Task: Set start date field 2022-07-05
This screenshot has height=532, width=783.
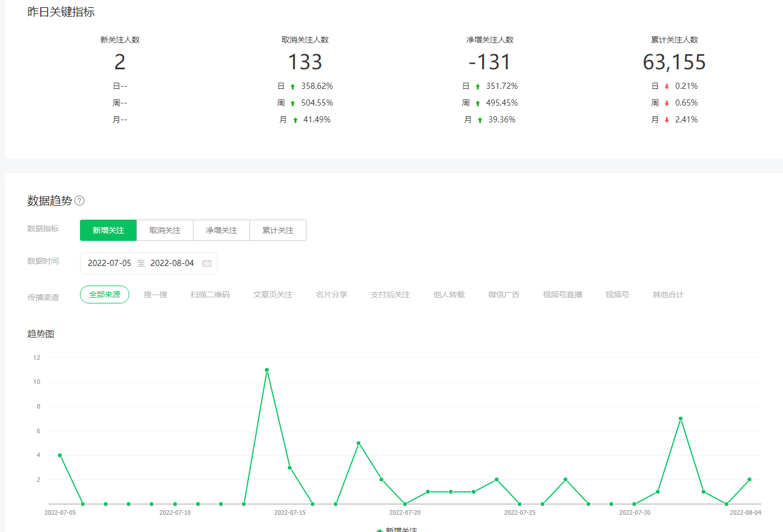Action: point(110,263)
